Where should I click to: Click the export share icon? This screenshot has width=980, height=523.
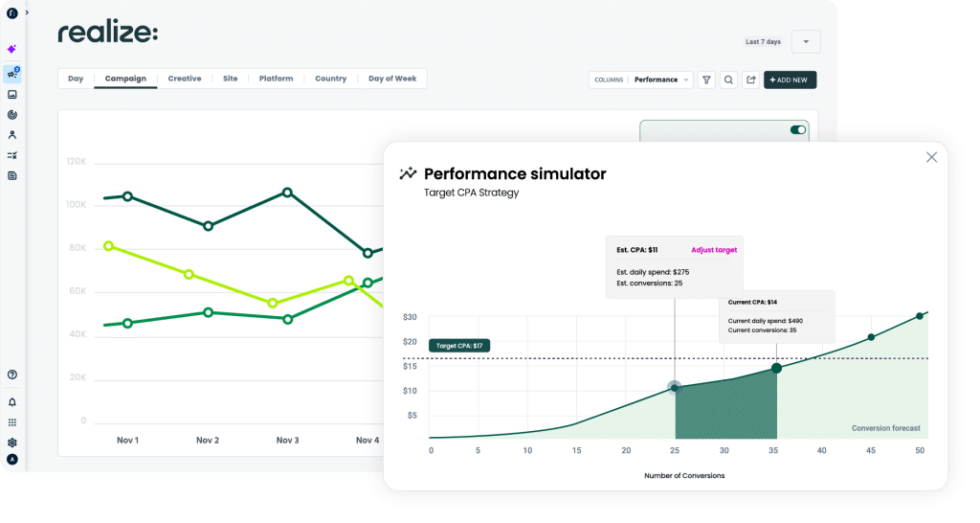[751, 80]
